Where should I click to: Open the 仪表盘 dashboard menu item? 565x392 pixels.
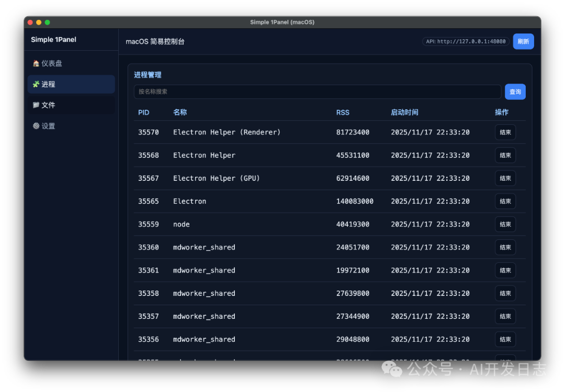[71, 63]
